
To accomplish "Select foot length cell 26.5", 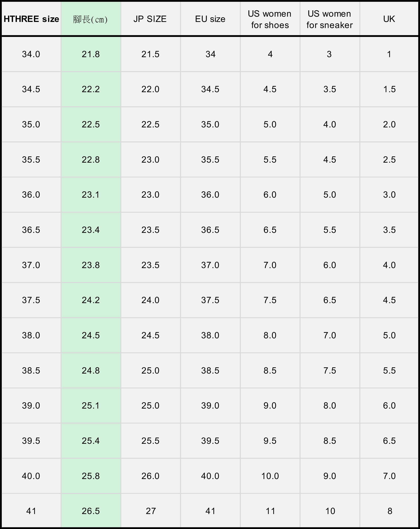I will (x=91, y=511).
